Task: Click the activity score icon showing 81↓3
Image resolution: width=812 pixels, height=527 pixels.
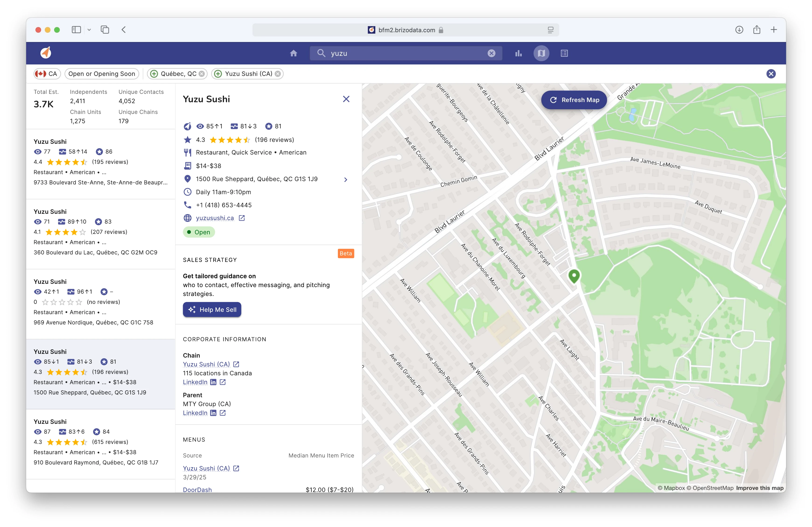Action: [x=234, y=126]
